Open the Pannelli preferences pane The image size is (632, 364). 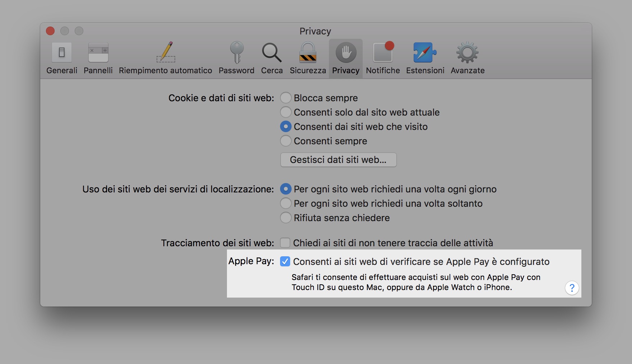click(98, 59)
